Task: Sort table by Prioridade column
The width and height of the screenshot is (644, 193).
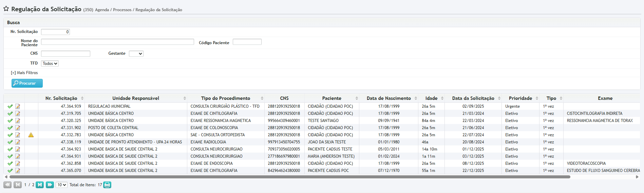Action: coord(520,98)
